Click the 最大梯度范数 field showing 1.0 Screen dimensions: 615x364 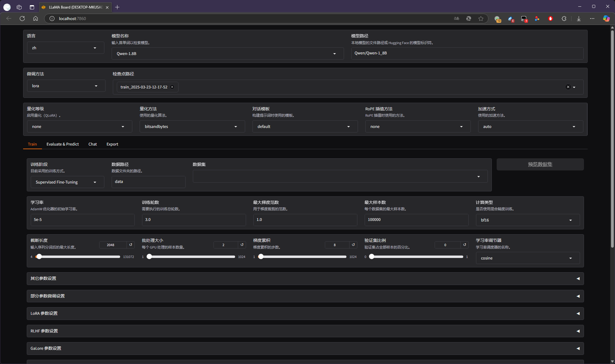click(305, 220)
